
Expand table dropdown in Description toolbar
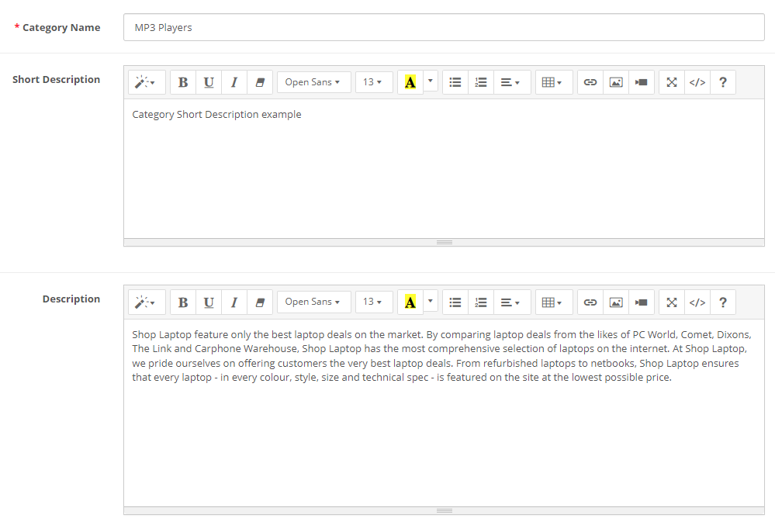coord(552,302)
